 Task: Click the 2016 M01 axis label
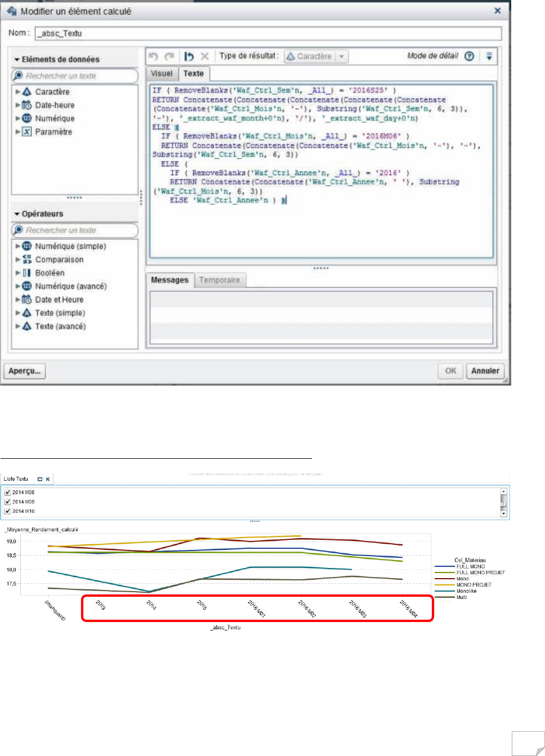(x=256, y=609)
